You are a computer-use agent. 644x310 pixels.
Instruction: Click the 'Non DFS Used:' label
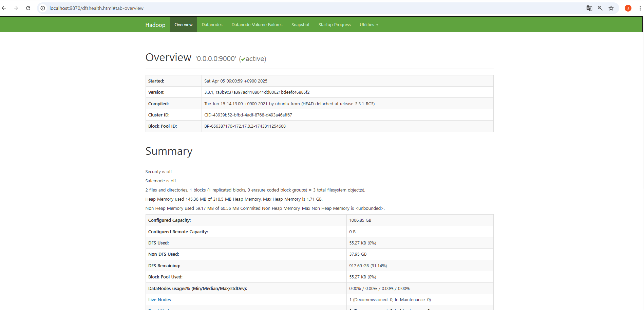coord(164,254)
